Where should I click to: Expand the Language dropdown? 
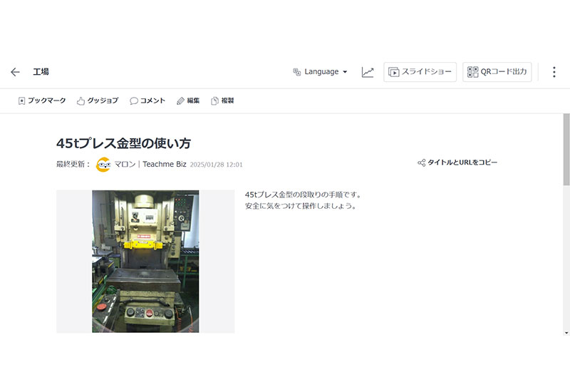click(320, 72)
